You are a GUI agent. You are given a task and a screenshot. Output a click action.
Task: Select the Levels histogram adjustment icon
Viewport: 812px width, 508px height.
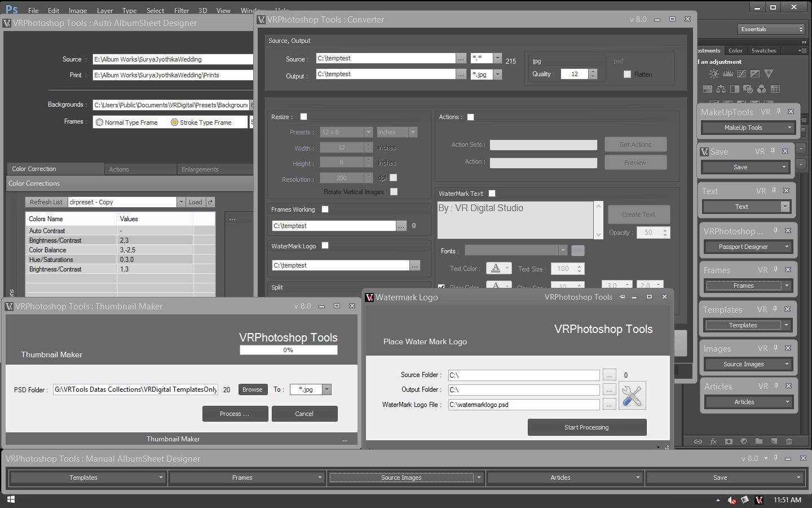coord(728,73)
